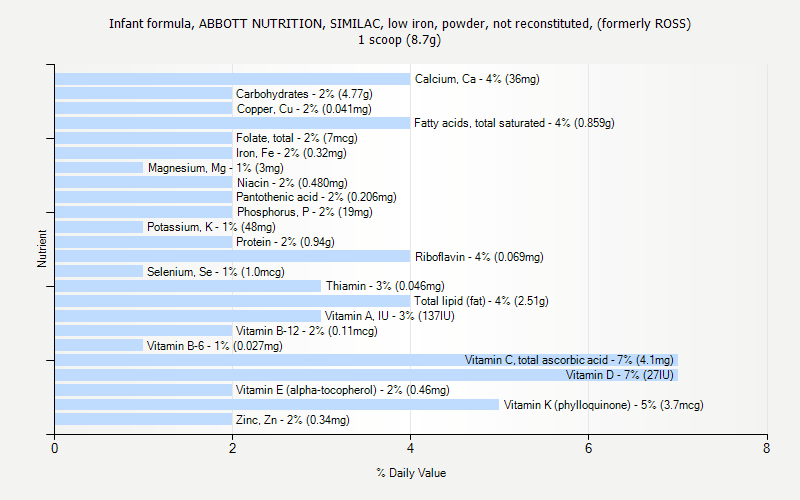800x500 pixels.
Task: Click the '1 scoop (8.7g)' subtitle
Action: (x=399, y=40)
